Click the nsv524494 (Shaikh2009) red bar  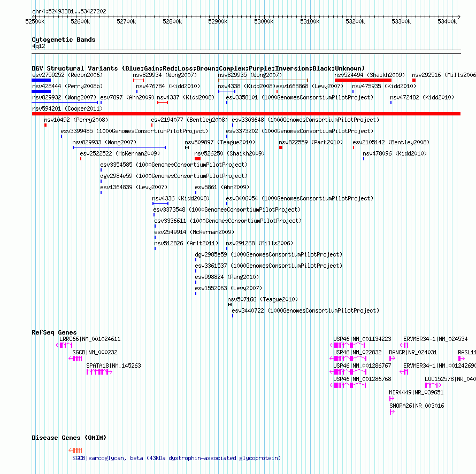(x=363, y=80)
